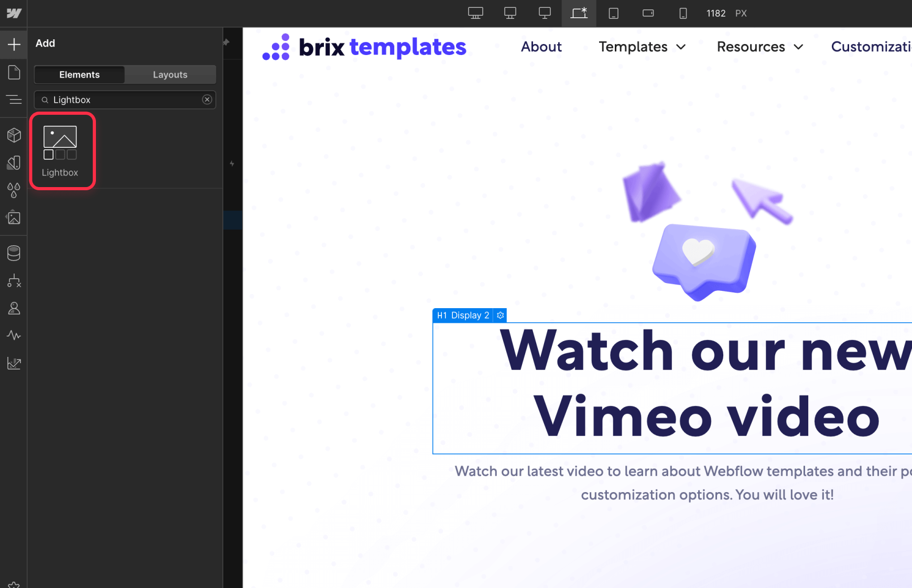Select the second desktop breakpoint icon
Viewport: 912px width, 588px height.
click(510, 13)
